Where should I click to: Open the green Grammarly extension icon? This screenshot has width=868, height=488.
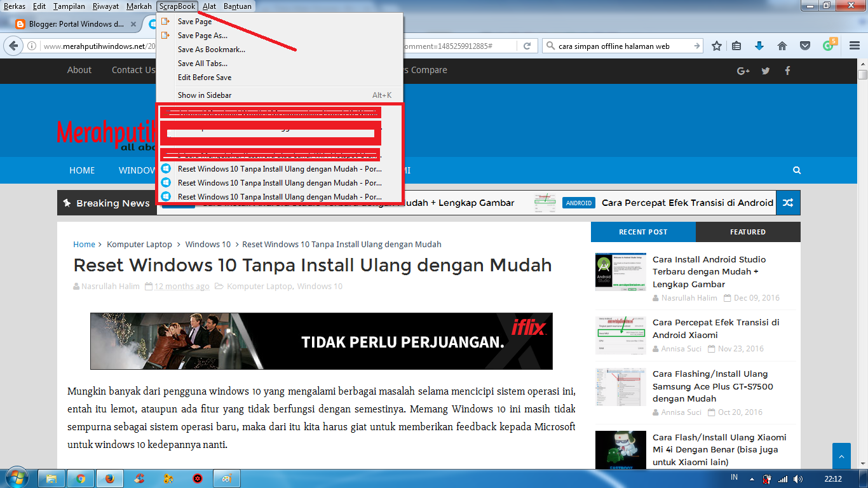[x=828, y=46]
